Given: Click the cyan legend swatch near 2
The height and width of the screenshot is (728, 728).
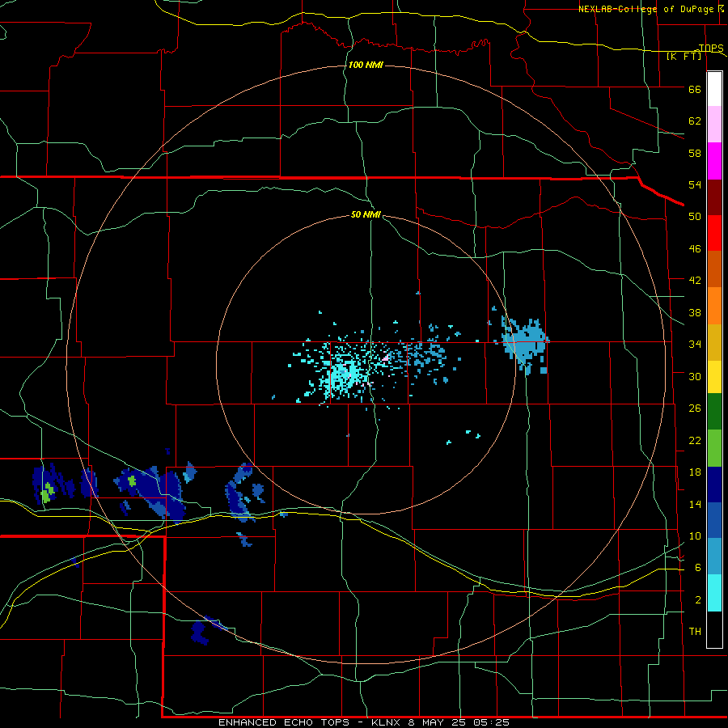Looking at the screenshot, I should [714, 593].
